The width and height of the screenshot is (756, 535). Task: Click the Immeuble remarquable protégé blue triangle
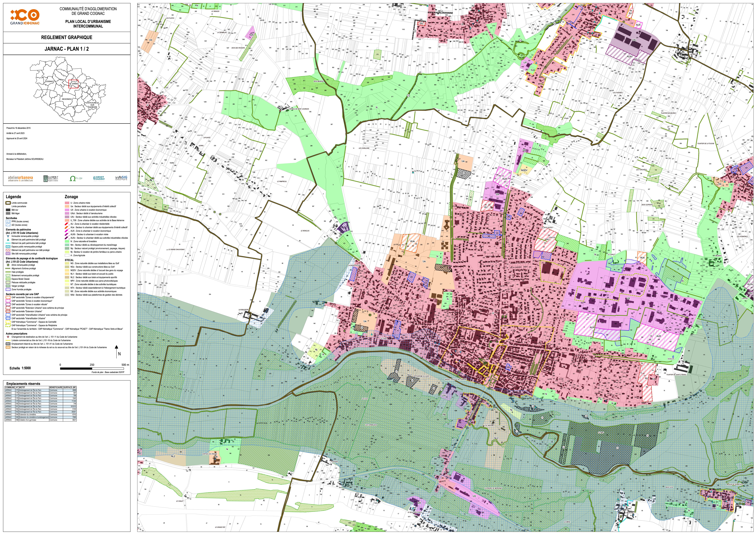[8, 236]
